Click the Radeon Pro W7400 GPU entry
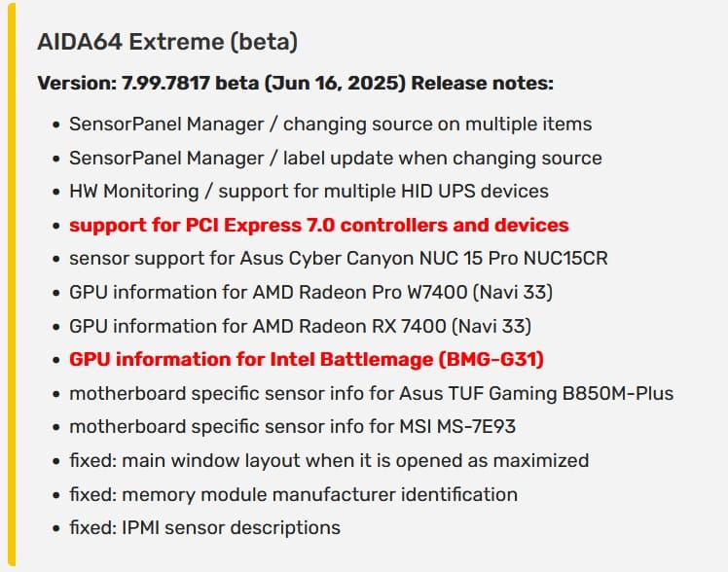This screenshot has width=728, height=572. tap(311, 292)
